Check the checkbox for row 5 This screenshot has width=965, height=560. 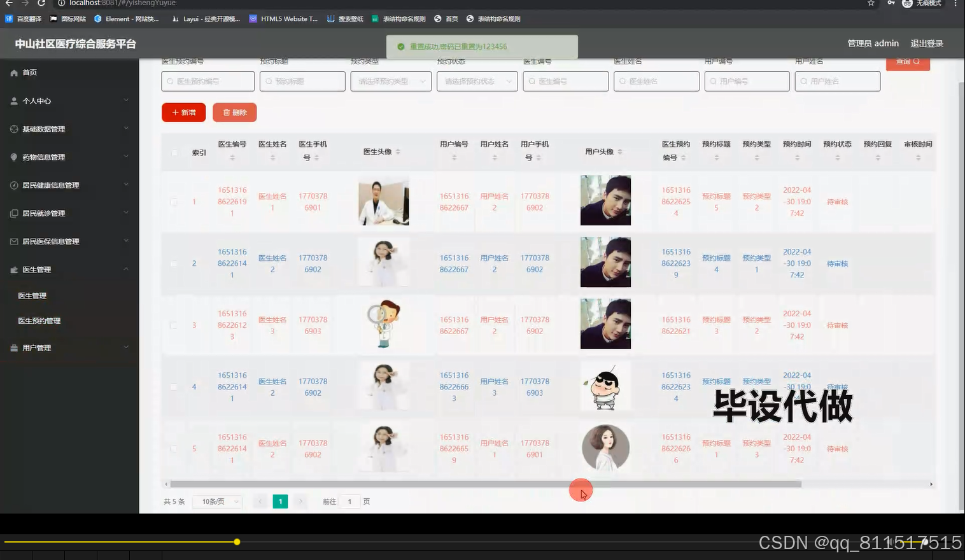(x=174, y=449)
